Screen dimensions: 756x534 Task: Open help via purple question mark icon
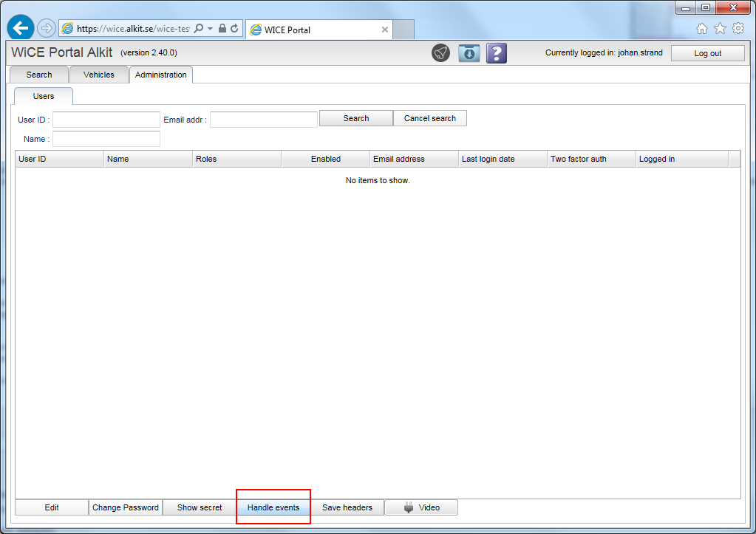point(497,53)
